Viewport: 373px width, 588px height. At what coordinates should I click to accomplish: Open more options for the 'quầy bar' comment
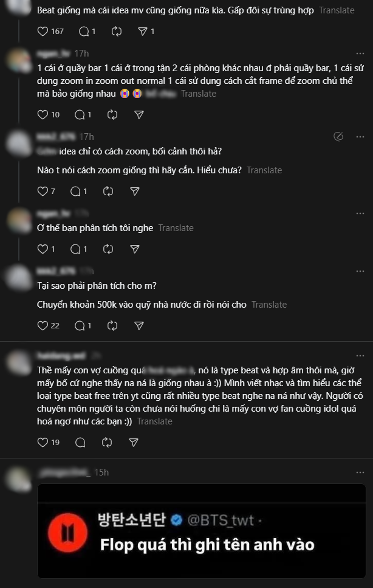(x=360, y=54)
